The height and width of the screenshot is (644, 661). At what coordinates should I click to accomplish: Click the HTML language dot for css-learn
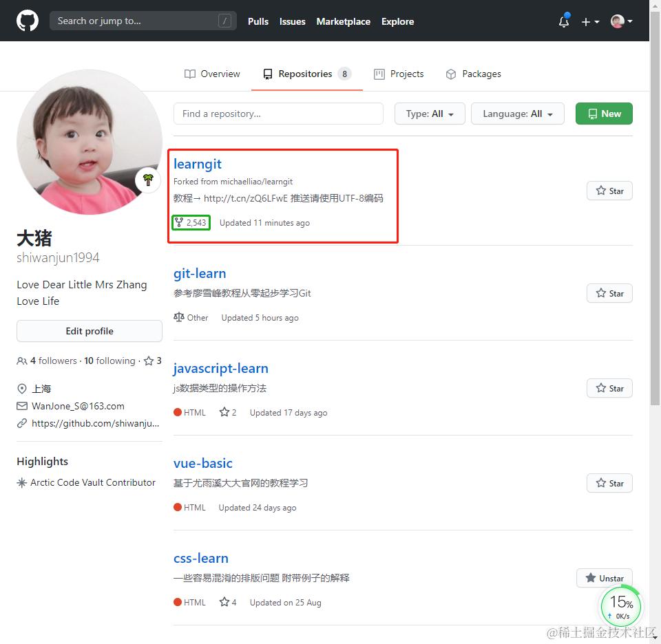tap(178, 602)
